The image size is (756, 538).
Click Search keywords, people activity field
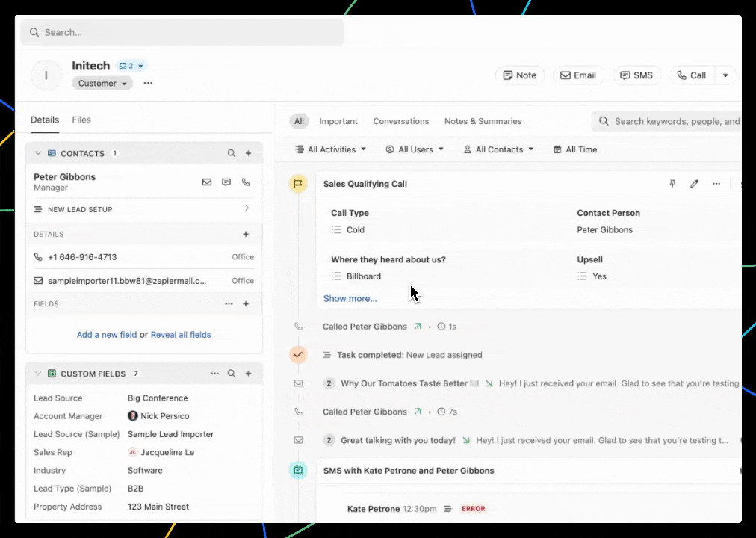[x=667, y=121]
